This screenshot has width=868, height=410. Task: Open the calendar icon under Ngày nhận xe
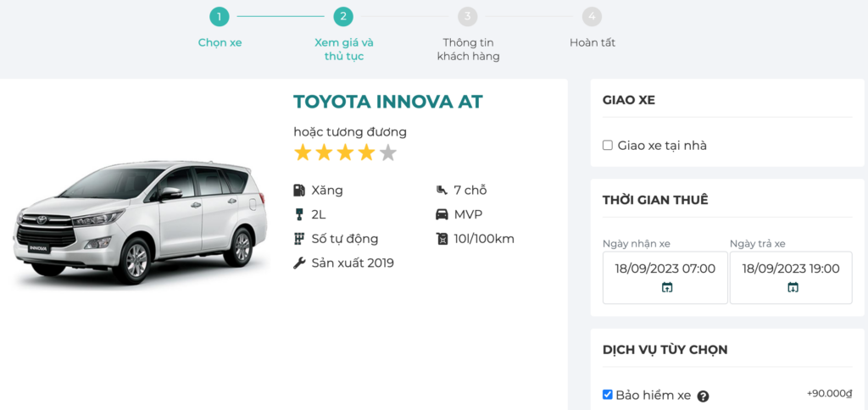click(x=666, y=288)
